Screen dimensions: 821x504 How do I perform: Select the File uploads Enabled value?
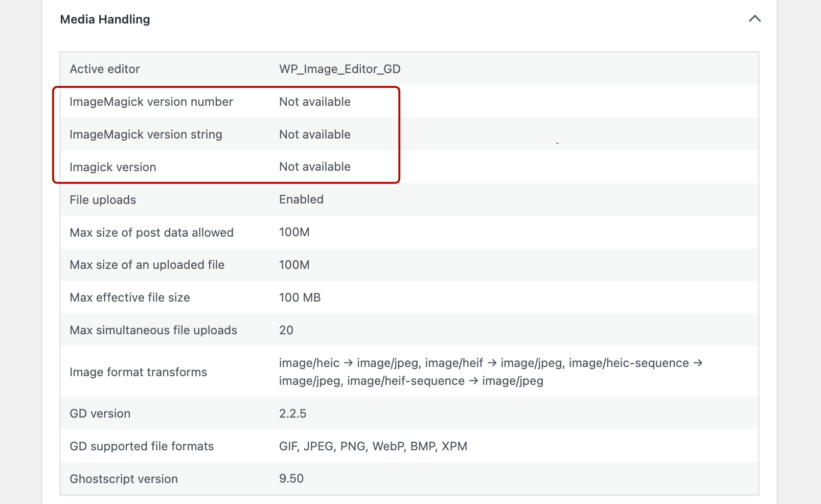point(301,199)
